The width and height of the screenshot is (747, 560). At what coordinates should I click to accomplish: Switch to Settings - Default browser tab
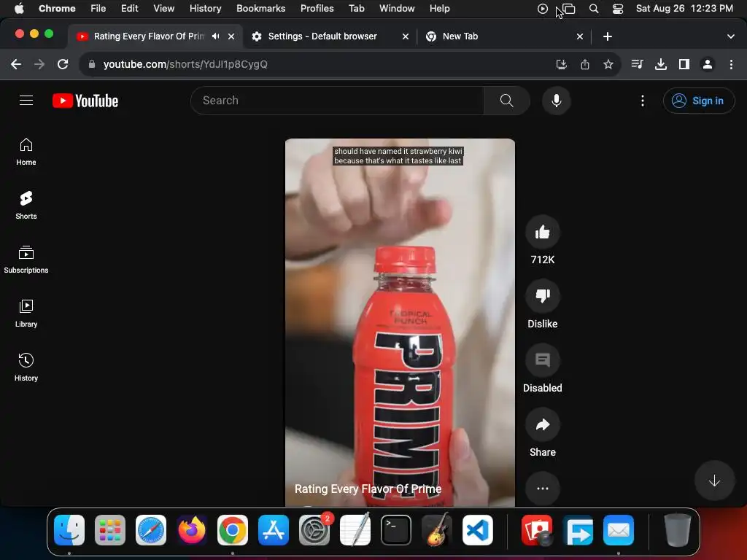(x=322, y=36)
